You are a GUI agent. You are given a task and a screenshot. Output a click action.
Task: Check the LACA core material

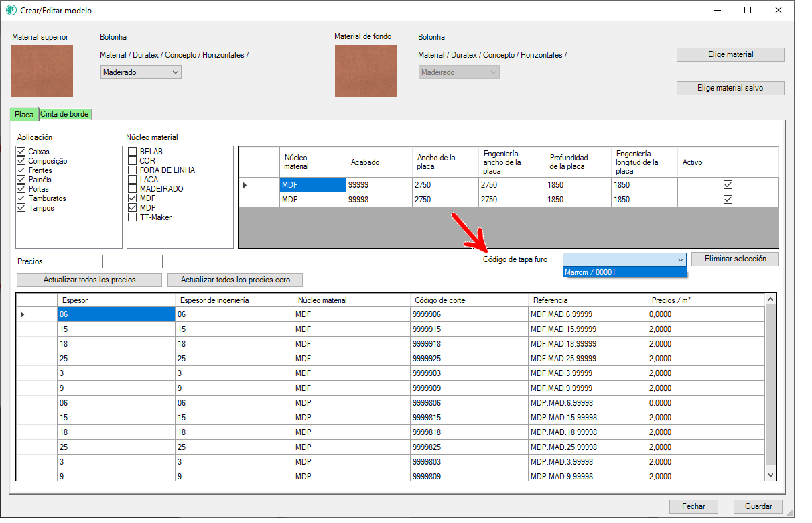[133, 180]
